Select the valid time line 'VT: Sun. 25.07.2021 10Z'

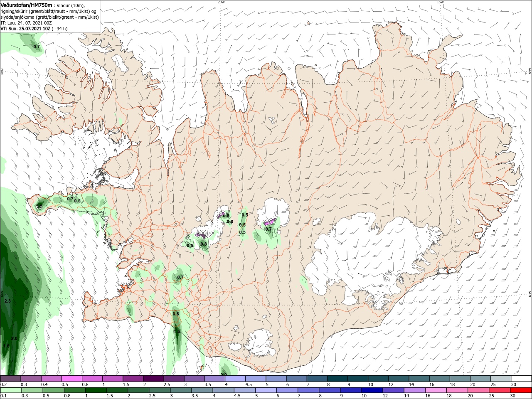[25, 29]
